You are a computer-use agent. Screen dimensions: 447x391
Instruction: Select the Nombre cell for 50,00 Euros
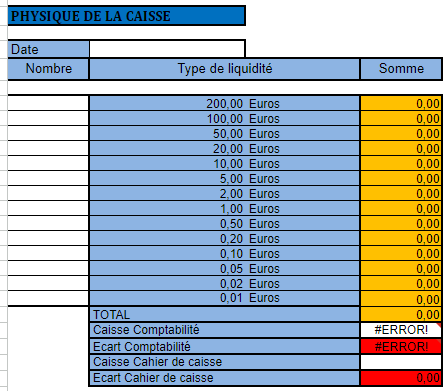pos(48,133)
